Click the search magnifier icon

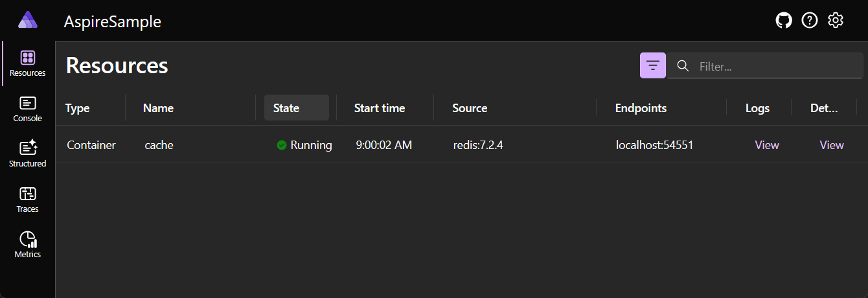(683, 65)
